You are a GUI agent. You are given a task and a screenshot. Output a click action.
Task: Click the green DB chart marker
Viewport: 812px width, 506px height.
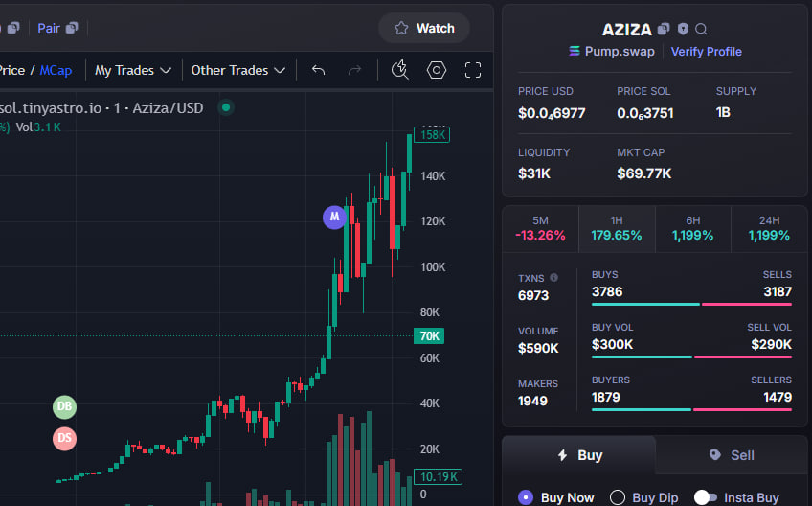tap(64, 406)
